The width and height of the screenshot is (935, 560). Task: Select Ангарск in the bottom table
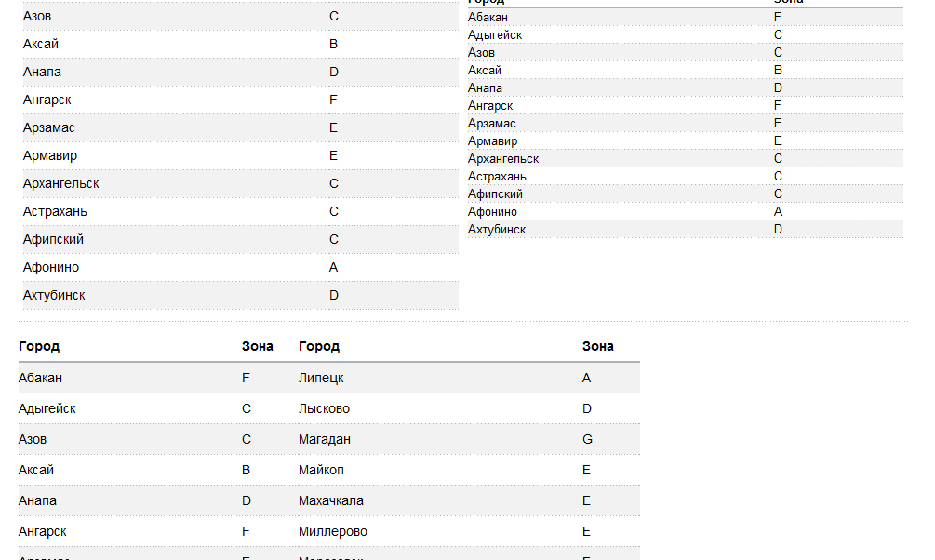point(43,531)
